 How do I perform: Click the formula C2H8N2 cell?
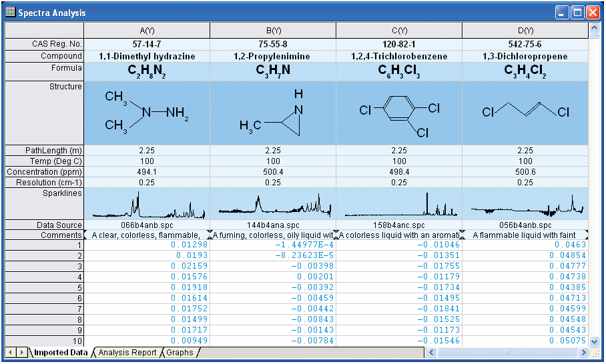point(147,71)
